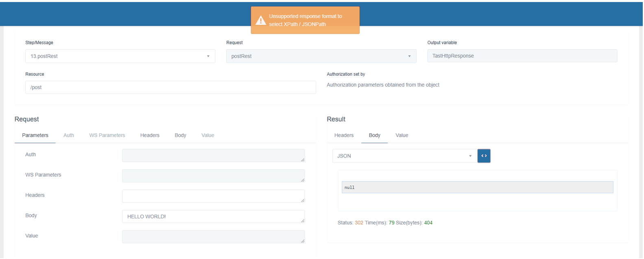The height and width of the screenshot is (259, 644).
Task: Focus the Output variable TastHttpResponse field
Action: (x=522, y=56)
